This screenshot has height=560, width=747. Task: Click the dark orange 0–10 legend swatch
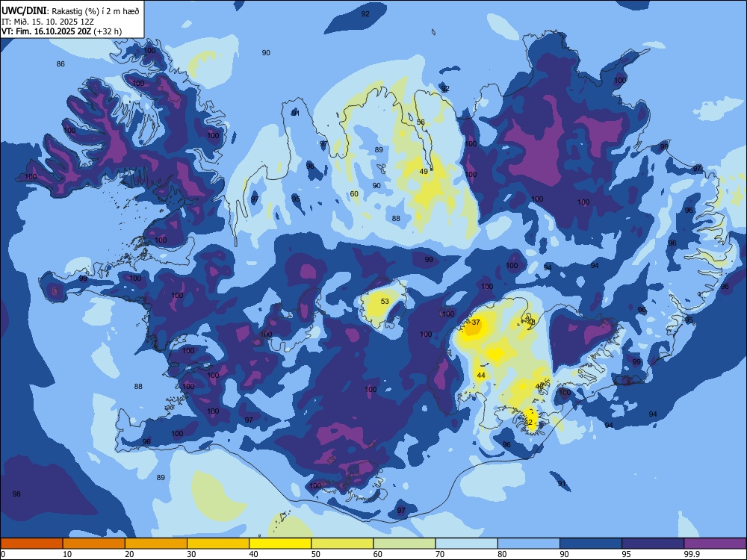click(31, 544)
